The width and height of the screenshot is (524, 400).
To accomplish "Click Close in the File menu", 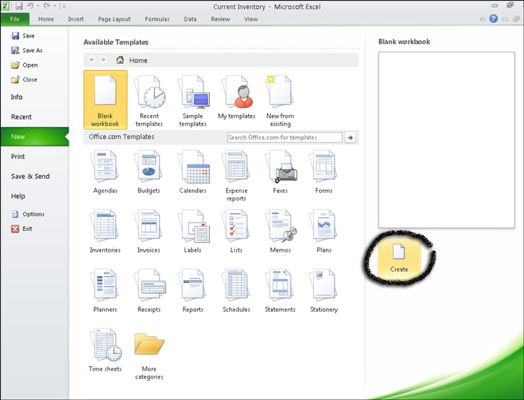I will pyautogui.click(x=24, y=80).
